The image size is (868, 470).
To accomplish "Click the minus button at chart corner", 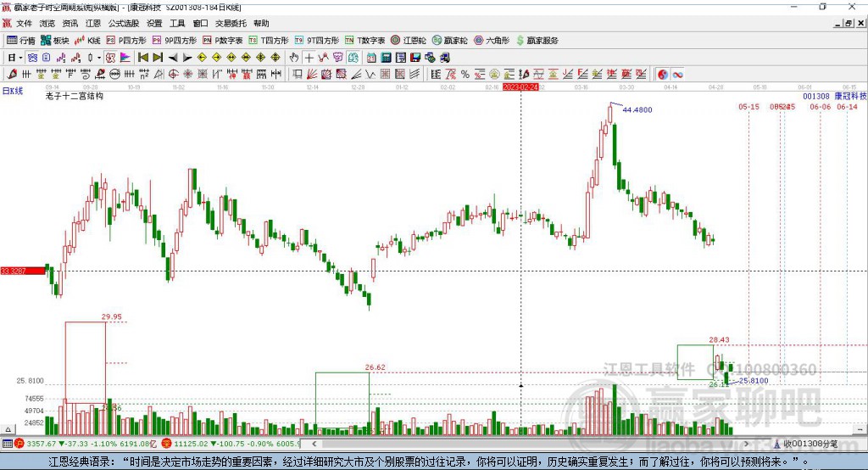I will (x=860, y=429).
